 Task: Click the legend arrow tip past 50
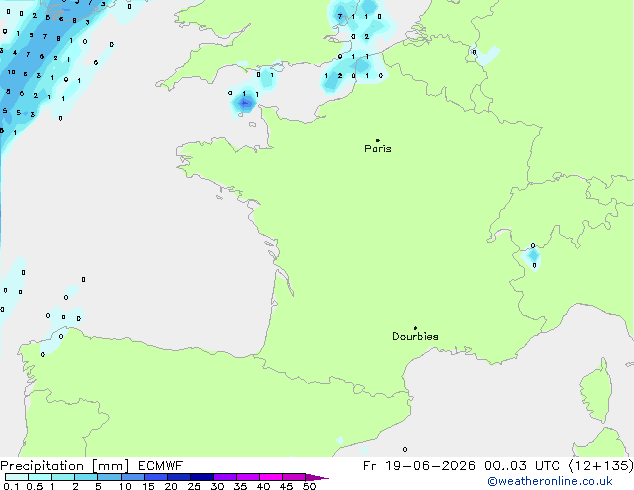[x=317, y=477]
